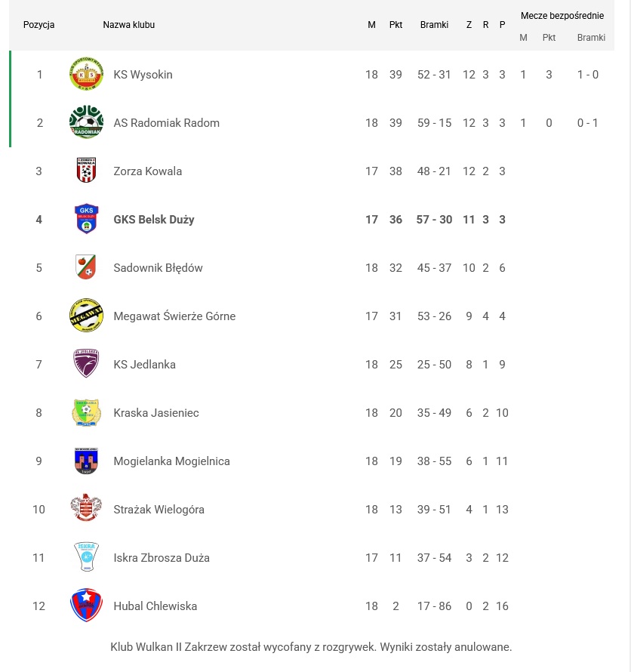Click the Kraska Jasieniec club crest
Screen dimensions: 631x672
click(86, 413)
